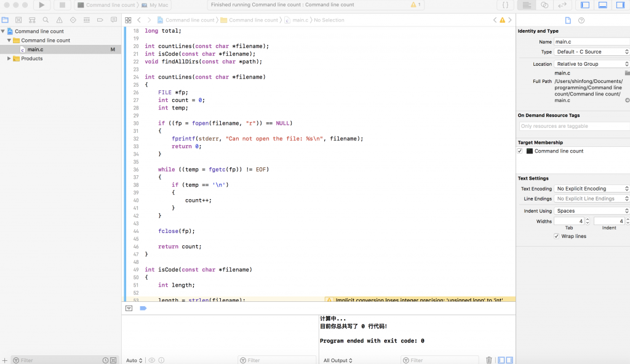Open the related items grid menu
The height and width of the screenshot is (364, 630).
[128, 20]
